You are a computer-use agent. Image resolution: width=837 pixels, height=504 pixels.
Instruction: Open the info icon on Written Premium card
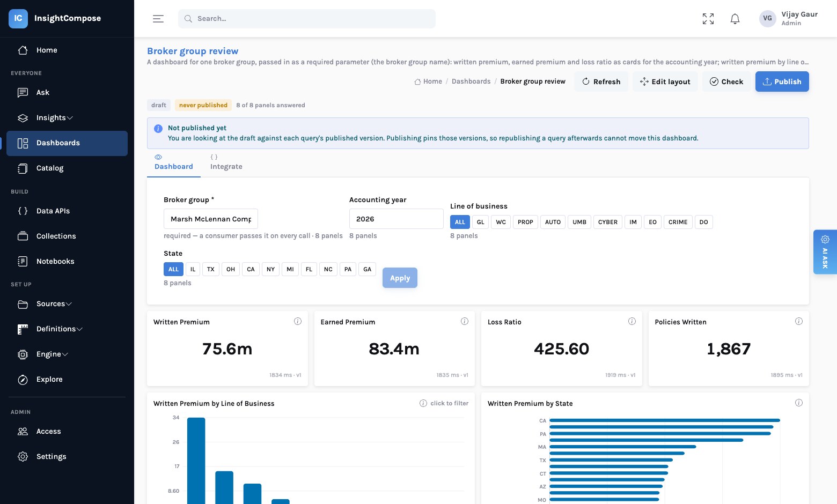(x=298, y=321)
